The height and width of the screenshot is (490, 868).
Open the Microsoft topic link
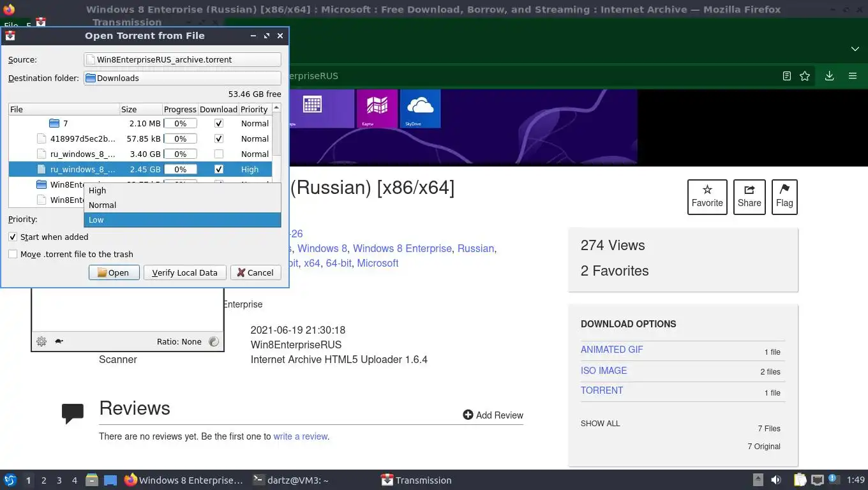click(378, 264)
